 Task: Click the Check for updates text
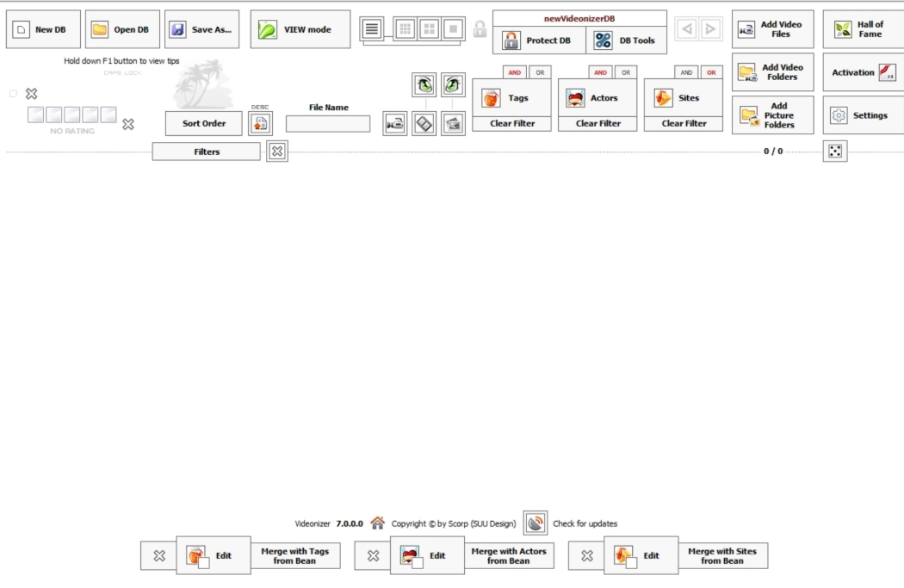click(x=585, y=523)
